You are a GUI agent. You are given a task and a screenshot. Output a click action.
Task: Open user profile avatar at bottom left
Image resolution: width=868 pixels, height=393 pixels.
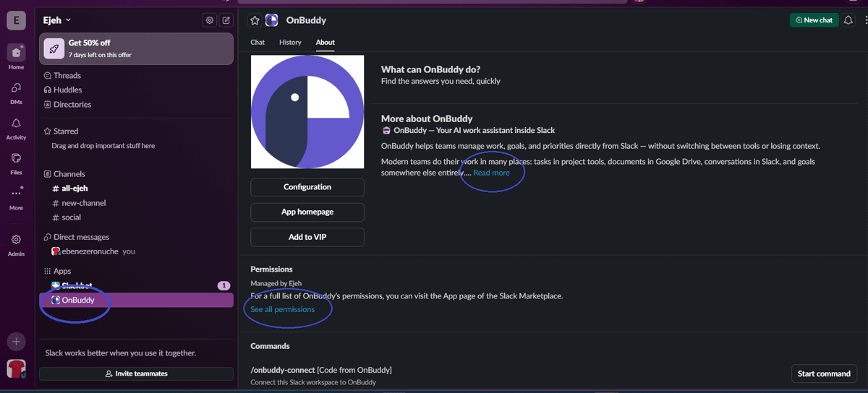(16, 368)
